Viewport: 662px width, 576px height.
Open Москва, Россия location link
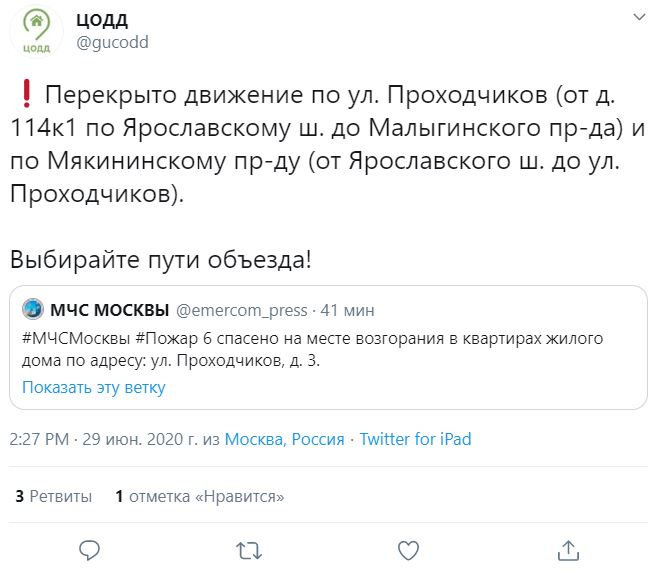point(284,439)
